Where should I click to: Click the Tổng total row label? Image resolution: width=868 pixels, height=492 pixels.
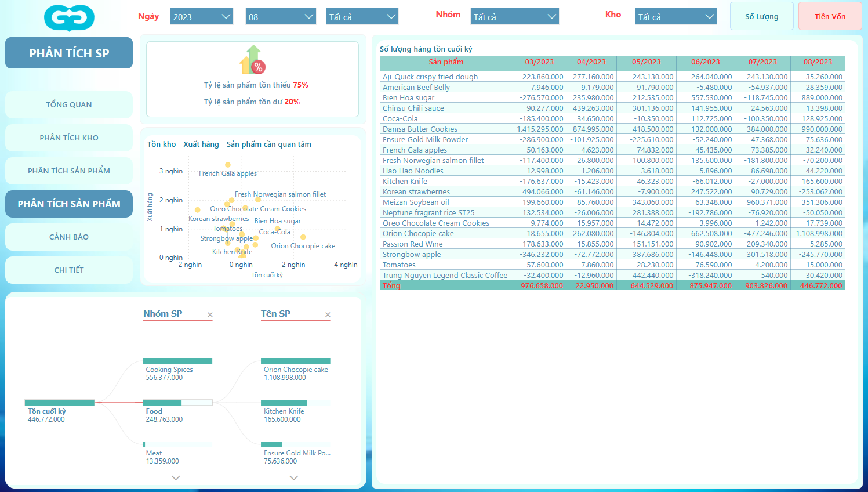click(x=391, y=285)
